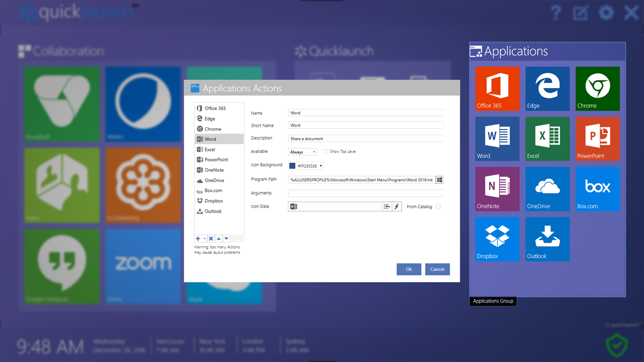
Task: Click the Applications Actions dialog title
Action: [x=242, y=88]
